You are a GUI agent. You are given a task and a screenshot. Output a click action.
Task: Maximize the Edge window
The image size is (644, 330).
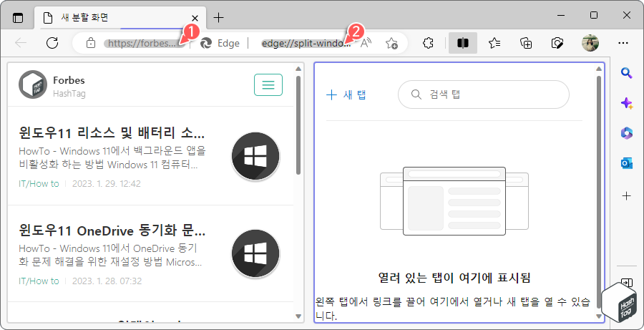[x=594, y=16]
